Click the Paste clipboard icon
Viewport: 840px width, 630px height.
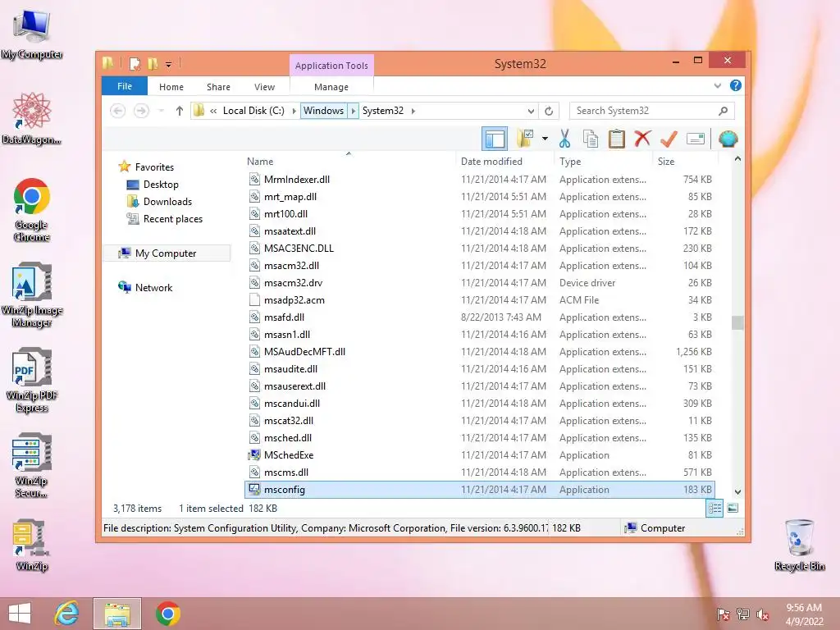point(617,139)
